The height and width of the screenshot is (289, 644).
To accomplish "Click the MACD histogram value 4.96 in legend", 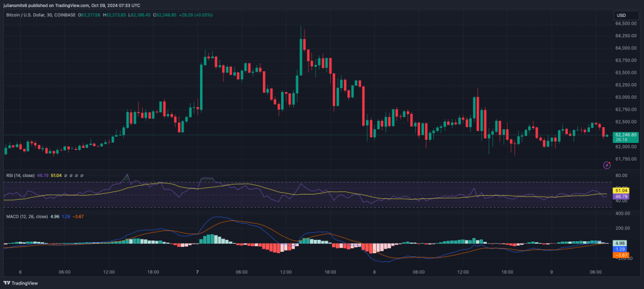I will [x=55, y=216].
